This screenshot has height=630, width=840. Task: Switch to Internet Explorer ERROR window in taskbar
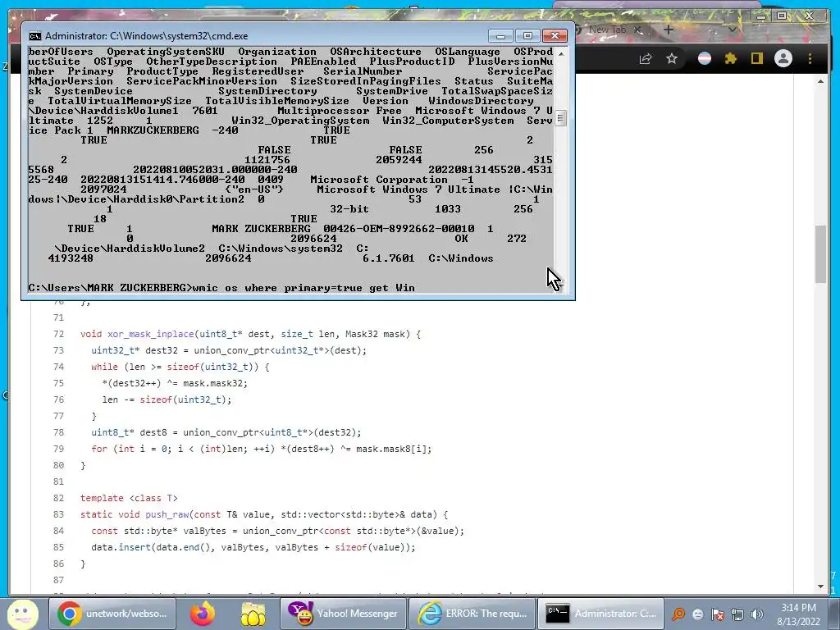point(472,614)
